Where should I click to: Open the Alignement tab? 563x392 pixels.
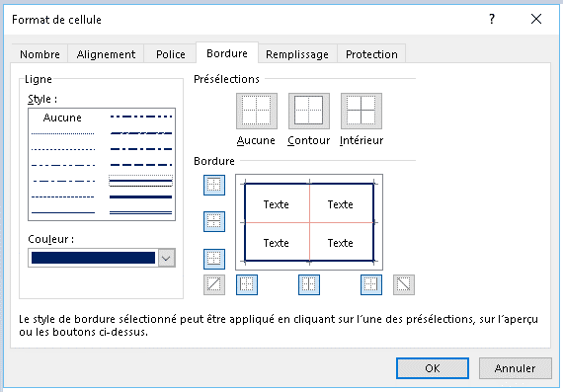[106, 54]
